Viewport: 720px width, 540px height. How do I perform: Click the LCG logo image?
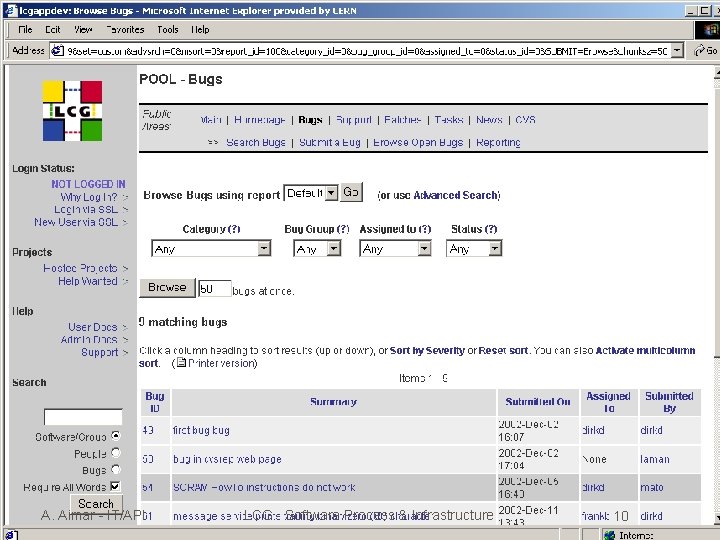72,111
